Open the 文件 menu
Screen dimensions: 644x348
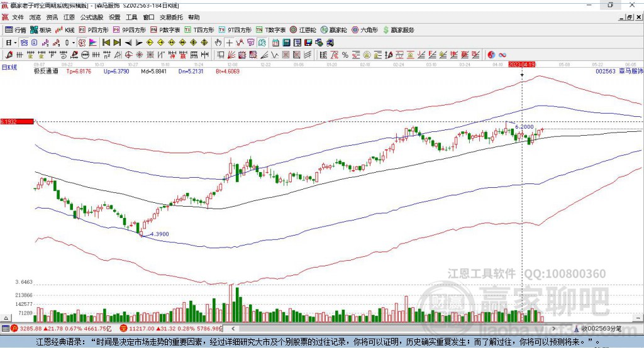pyautogui.click(x=18, y=17)
